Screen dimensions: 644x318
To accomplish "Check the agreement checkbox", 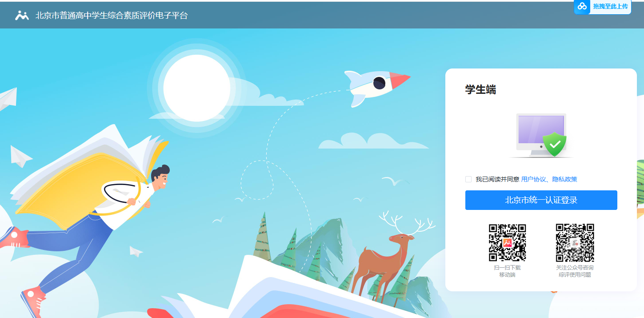I will point(468,179).
